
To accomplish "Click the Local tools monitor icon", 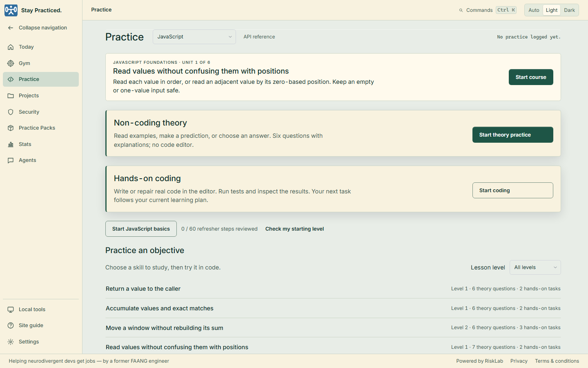I will coord(11,310).
